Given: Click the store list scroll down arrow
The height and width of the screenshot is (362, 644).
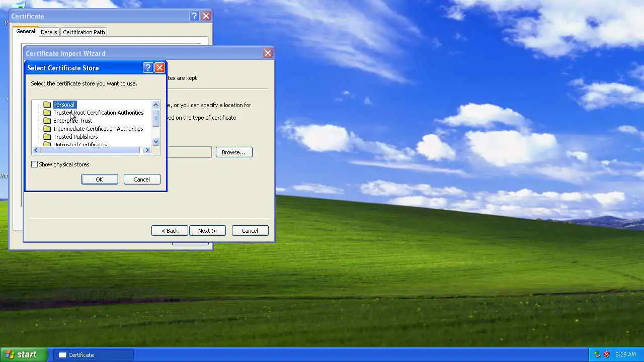Looking at the screenshot, I should (155, 142).
